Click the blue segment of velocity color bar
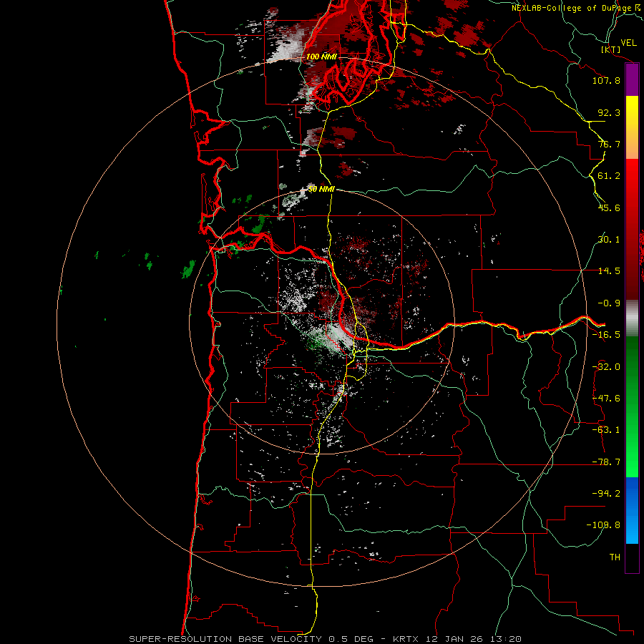The width and height of the screenshot is (644, 644). tap(632, 510)
